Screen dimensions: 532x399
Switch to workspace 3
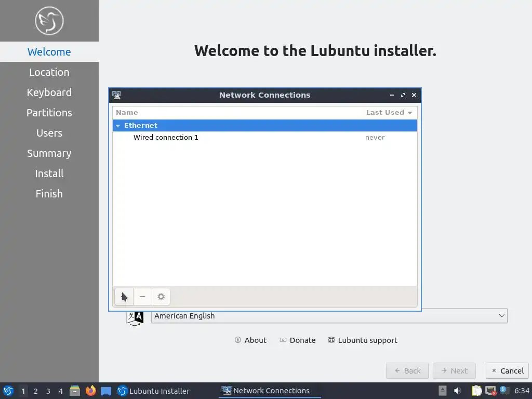pos(48,391)
